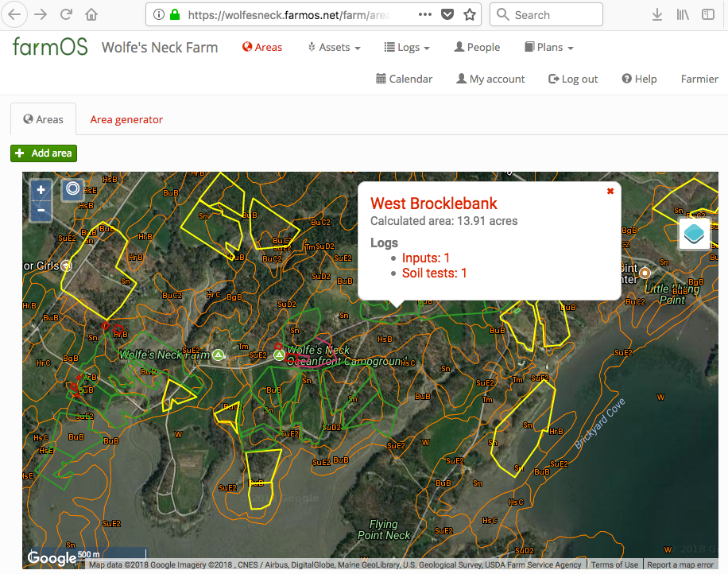Click the Pocket save icon

[448, 14]
